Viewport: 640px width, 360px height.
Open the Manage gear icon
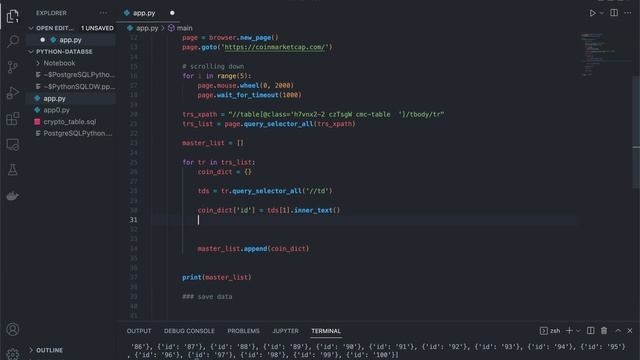tap(13, 354)
